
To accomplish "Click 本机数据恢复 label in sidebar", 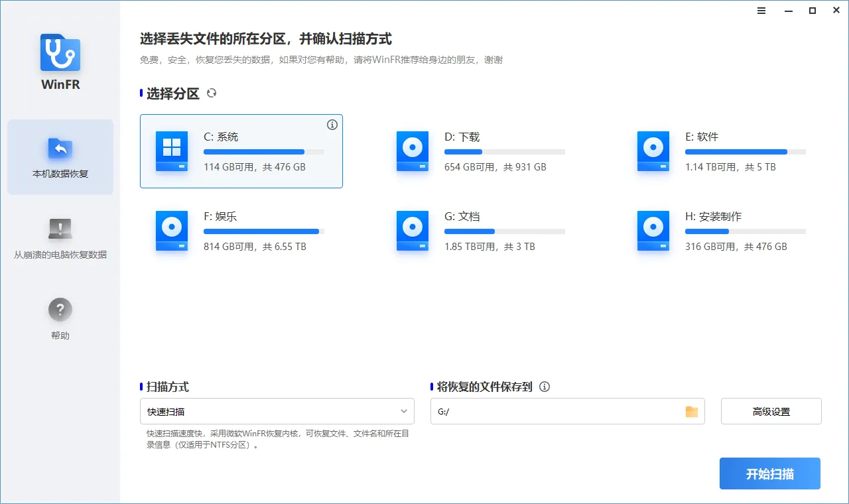I will point(60,174).
